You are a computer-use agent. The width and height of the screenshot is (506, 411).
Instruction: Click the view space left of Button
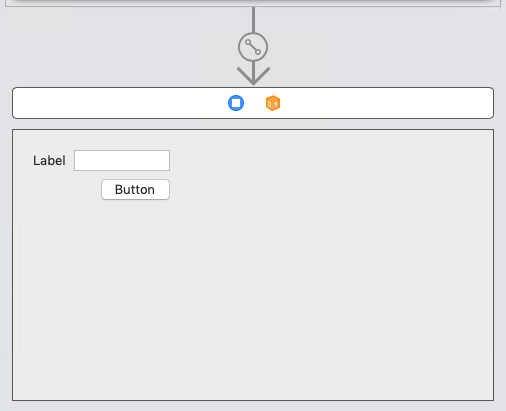coord(57,190)
